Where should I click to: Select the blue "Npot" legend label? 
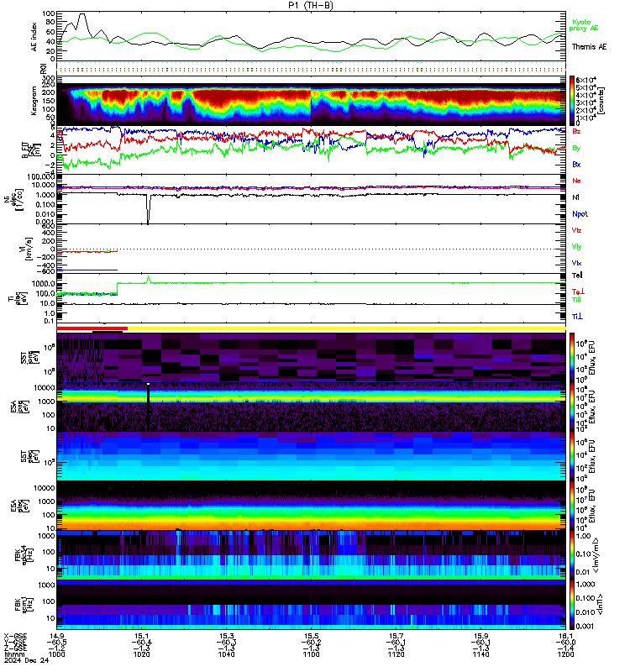coord(580,214)
